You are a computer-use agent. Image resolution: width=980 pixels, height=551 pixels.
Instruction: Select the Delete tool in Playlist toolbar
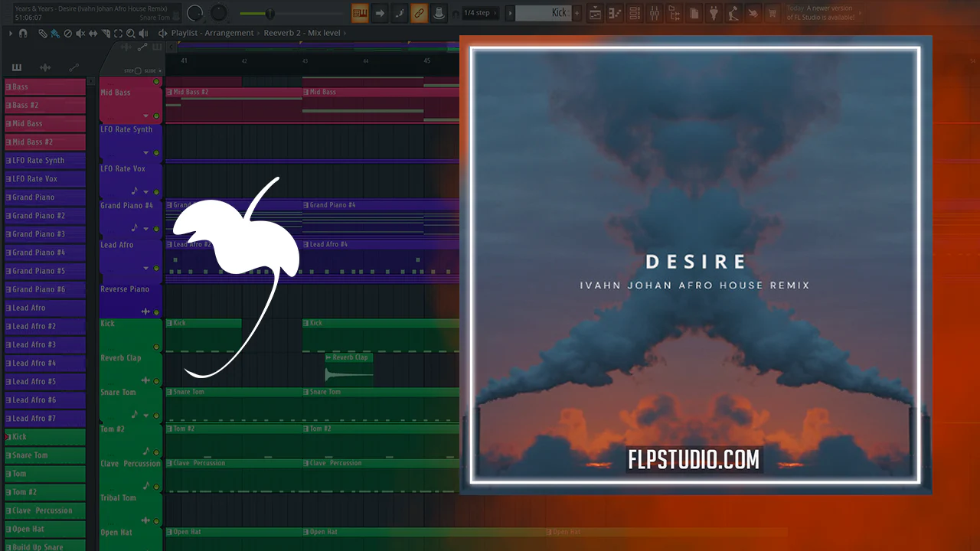(68, 34)
